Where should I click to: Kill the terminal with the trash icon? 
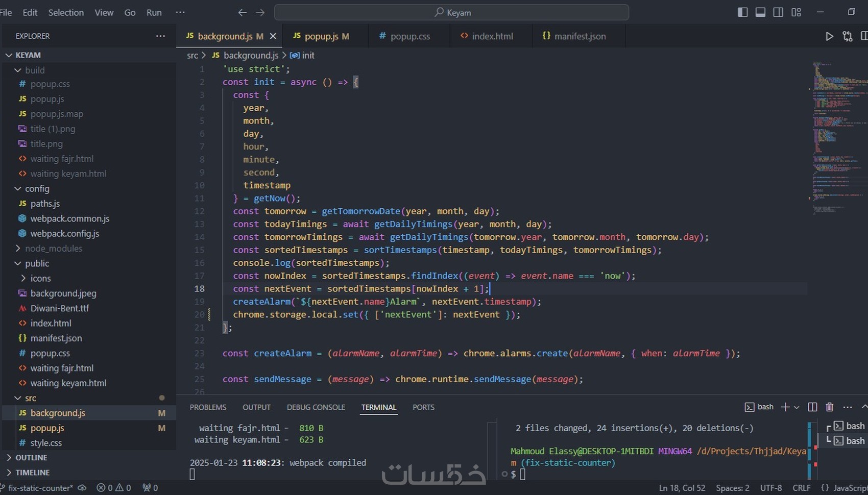830,407
